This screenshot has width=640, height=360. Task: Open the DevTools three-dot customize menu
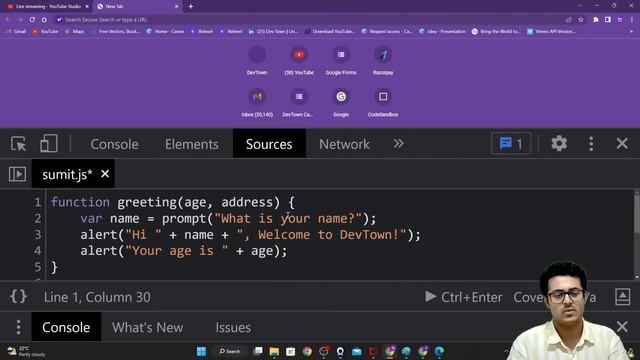(591, 144)
